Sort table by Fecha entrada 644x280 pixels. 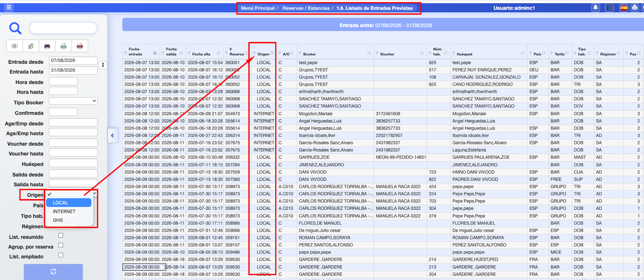[155, 53]
